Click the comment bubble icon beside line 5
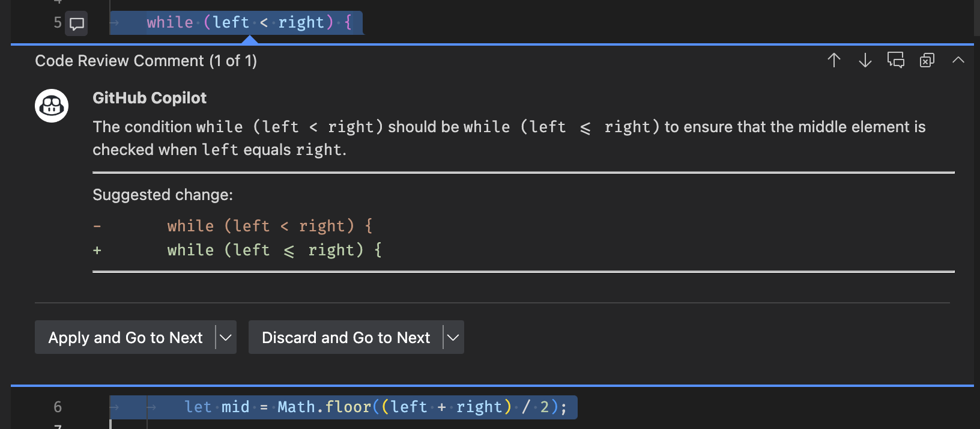Screen dimensions: 980x429 [x=76, y=24]
